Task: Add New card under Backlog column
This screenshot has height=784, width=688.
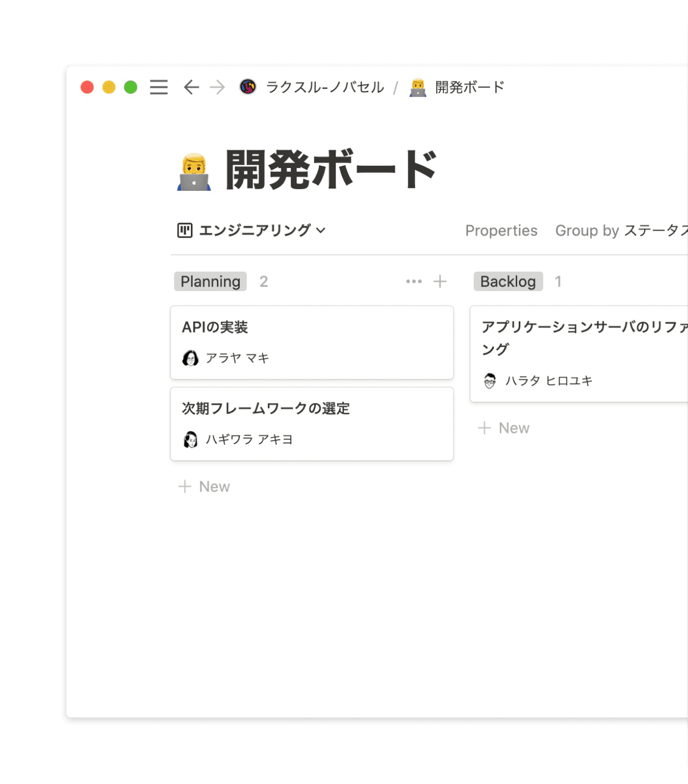Action: click(504, 428)
